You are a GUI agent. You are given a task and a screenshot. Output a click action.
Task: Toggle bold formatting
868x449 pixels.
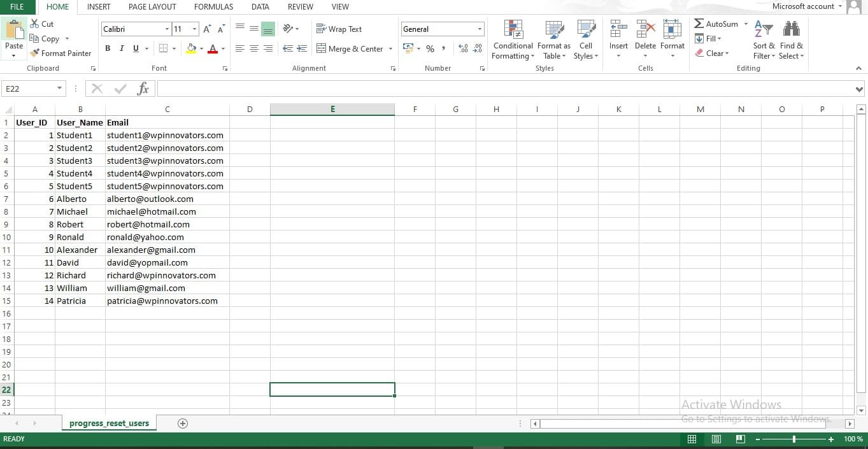pos(108,48)
